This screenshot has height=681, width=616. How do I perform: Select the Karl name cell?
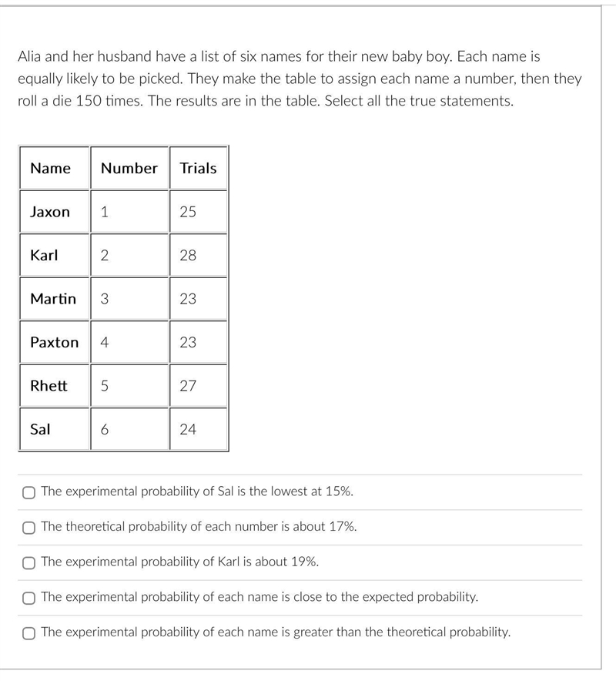[55, 255]
